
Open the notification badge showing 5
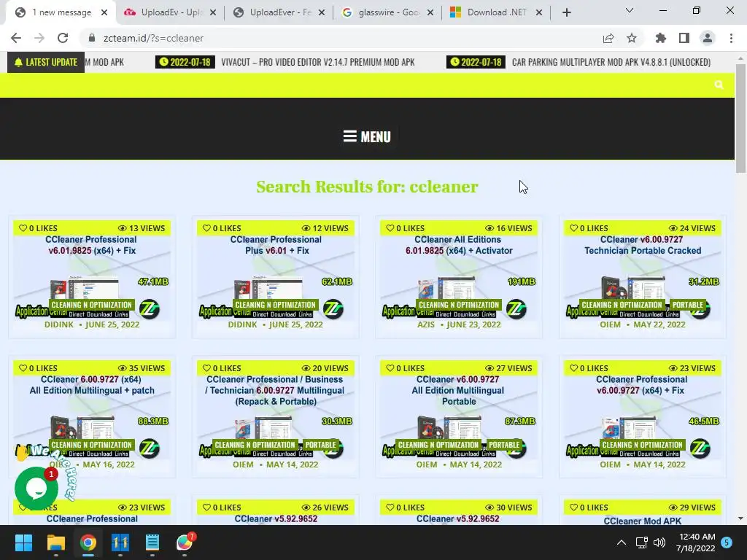tap(727, 542)
